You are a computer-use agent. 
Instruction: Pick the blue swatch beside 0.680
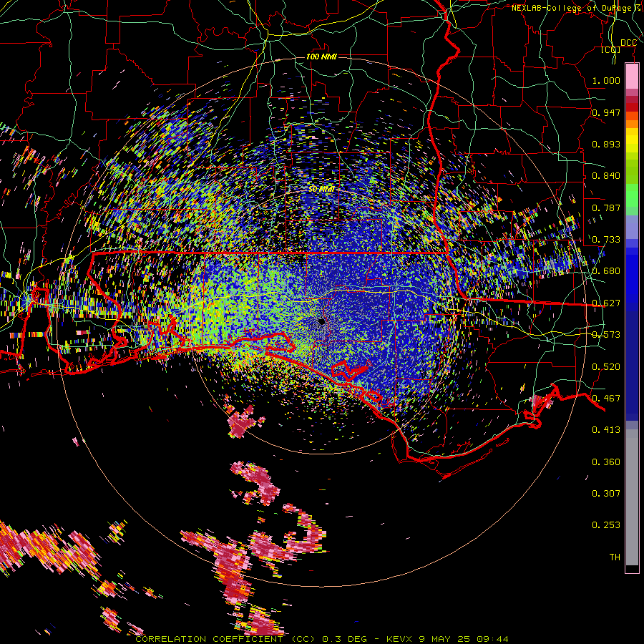(x=632, y=273)
